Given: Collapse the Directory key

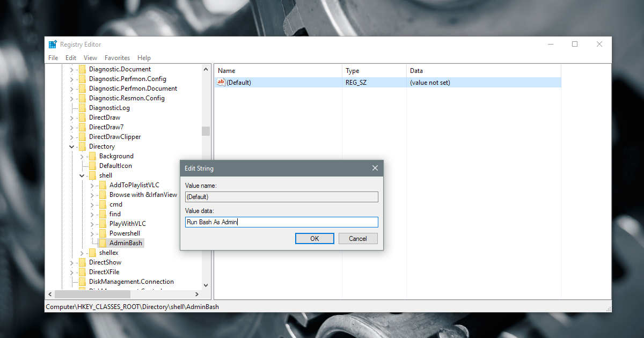Looking at the screenshot, I should [71, 146].
